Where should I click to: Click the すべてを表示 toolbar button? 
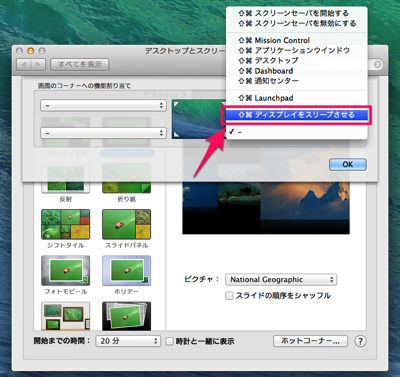click(x=80, y=64)
